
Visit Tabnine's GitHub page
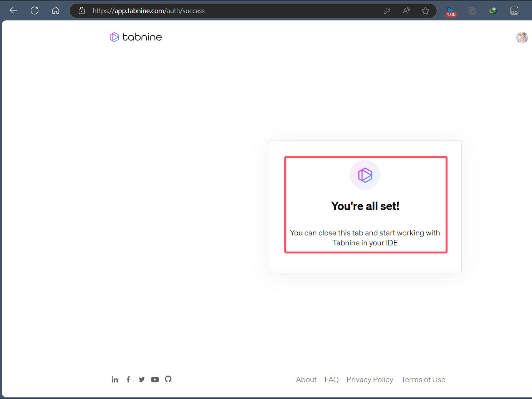168,379
